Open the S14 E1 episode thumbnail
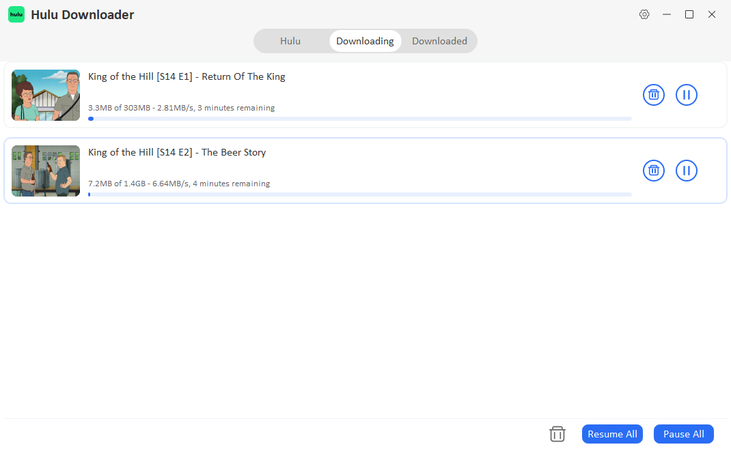Image resolution: width=731 pixels, height=449 pixels. 46,95
